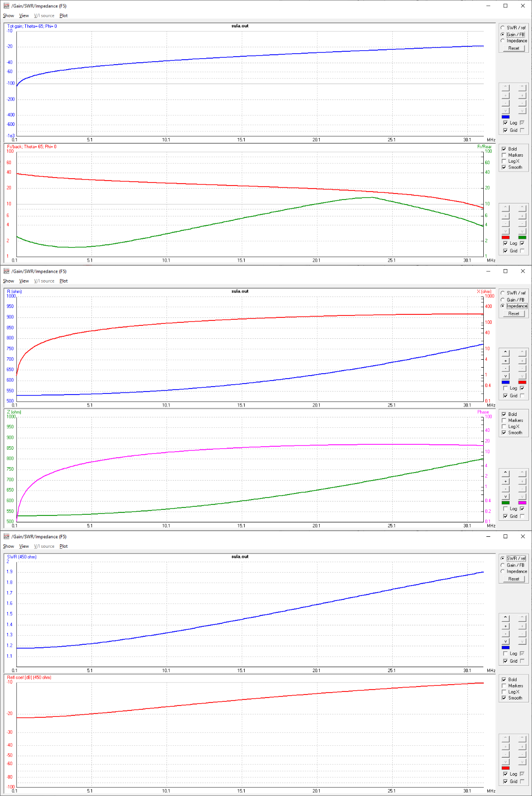This screenshot has height=796, width=532.
Task: Click the '-' button above the green Z swatch, Impedance window
Action: [506, 489]
